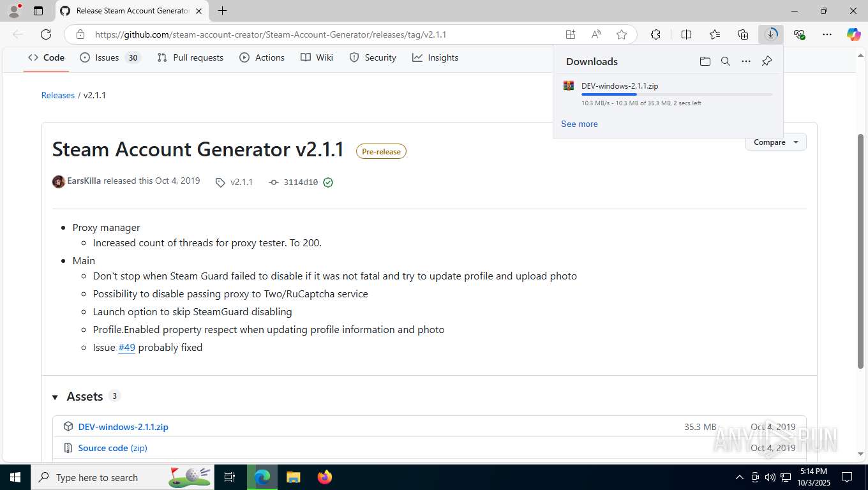The width and height of the screenshot is (868, 490).
Task: Download Source code (zip) asset
Action: [x=112, y=448]
